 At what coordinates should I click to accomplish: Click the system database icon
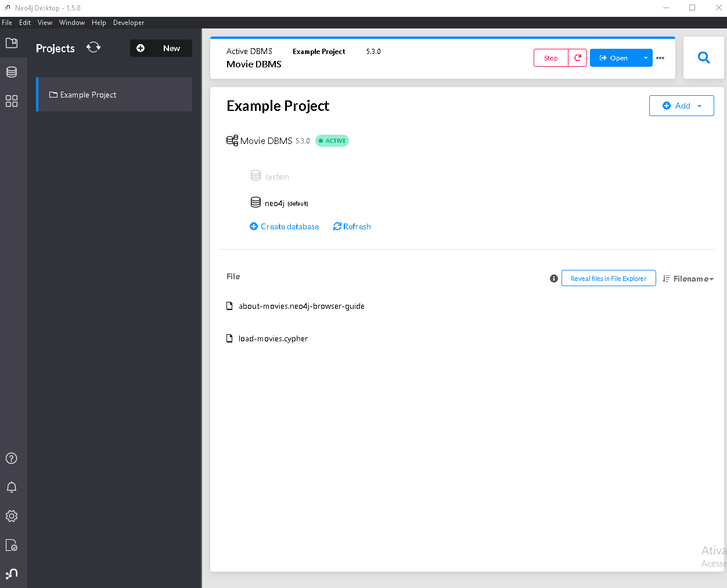click(x=255, y=175)
